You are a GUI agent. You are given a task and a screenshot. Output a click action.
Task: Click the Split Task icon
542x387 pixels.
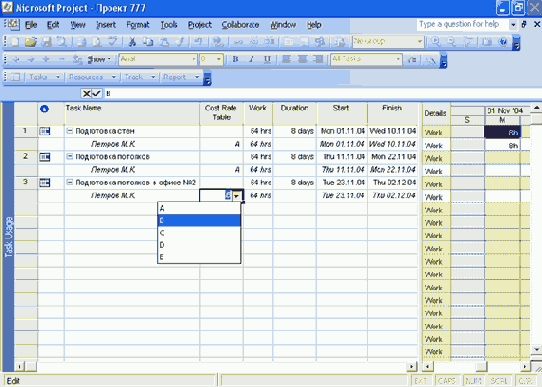point(269,42)
